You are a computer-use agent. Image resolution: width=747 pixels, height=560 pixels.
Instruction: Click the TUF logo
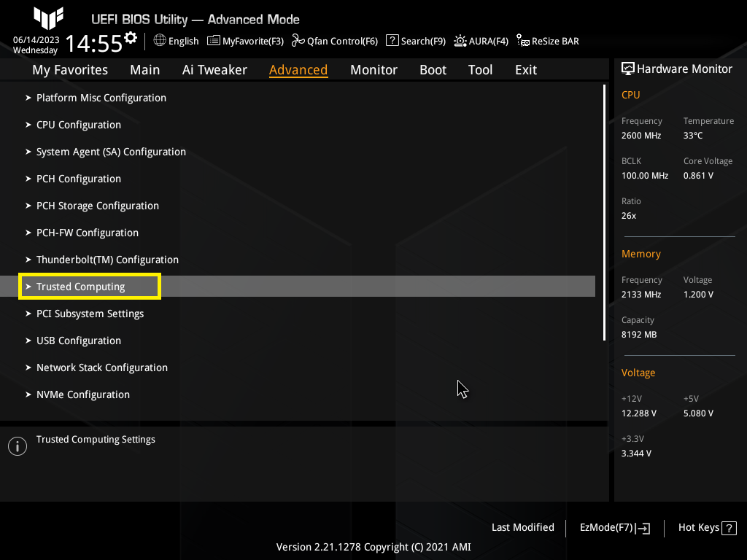pyautogui.click(x=48, y=18)
